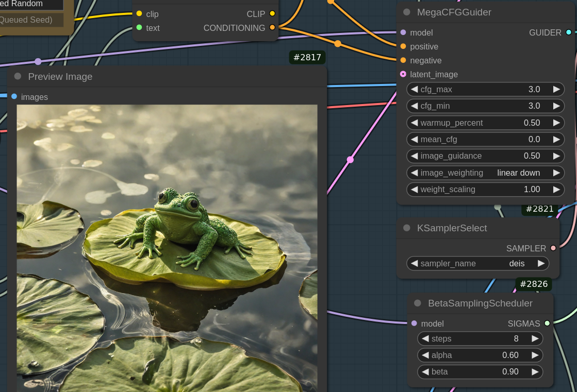Select the MegaCFGGuider node title
This screenshot has width=577, height=392.
pyautogui.click(x=454, y=12)
